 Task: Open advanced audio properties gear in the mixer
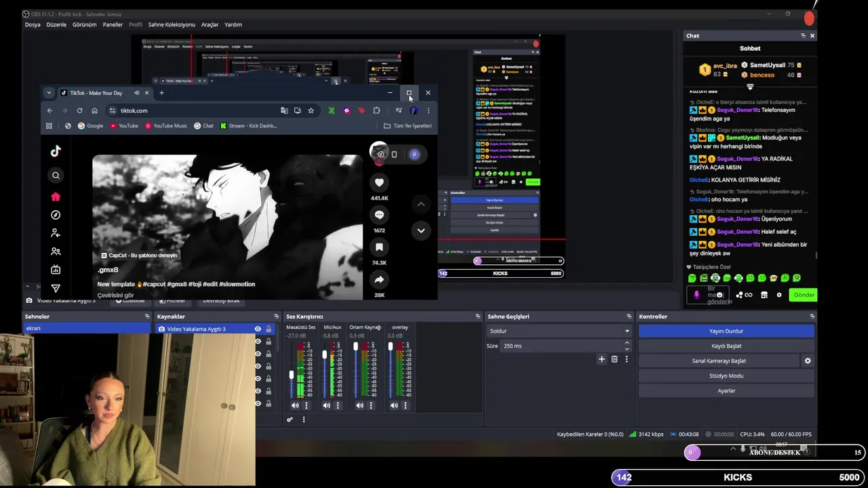290,420
